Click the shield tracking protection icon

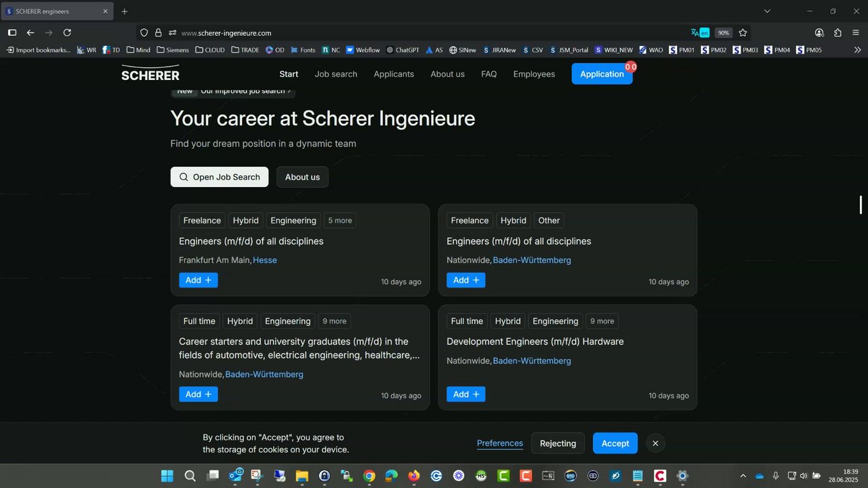(144, 33)
